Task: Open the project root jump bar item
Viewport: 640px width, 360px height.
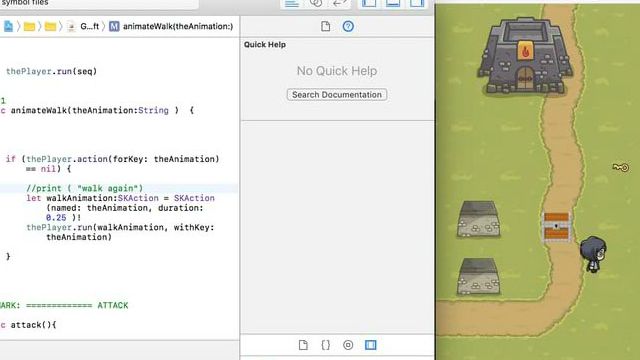Action: pyautogui.click(x=9, y=27)
